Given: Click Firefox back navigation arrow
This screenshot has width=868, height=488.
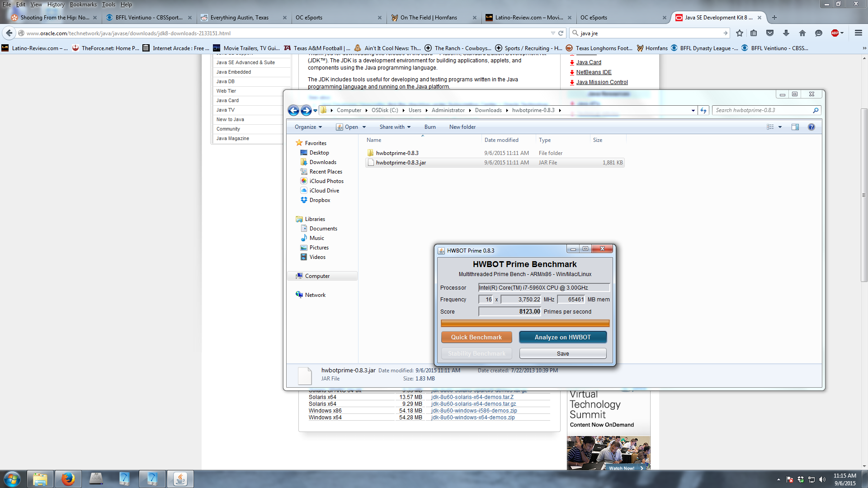Looking at the screenshot, I should (9, 33).
